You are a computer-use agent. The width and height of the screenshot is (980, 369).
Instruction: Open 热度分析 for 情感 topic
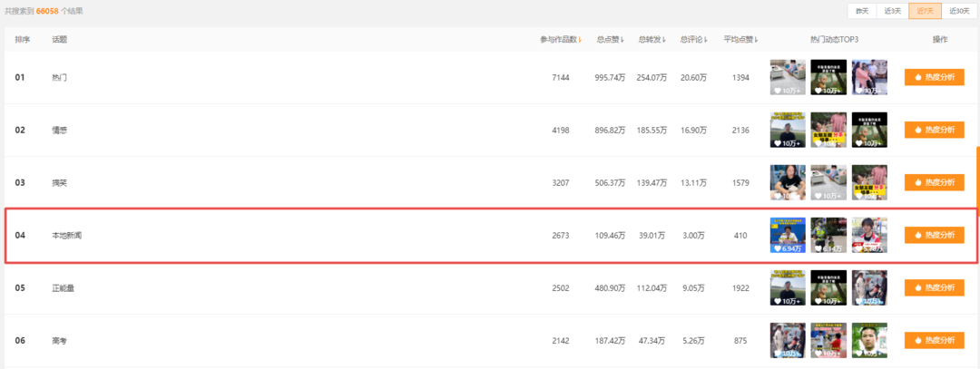click(x=934, y=130)
